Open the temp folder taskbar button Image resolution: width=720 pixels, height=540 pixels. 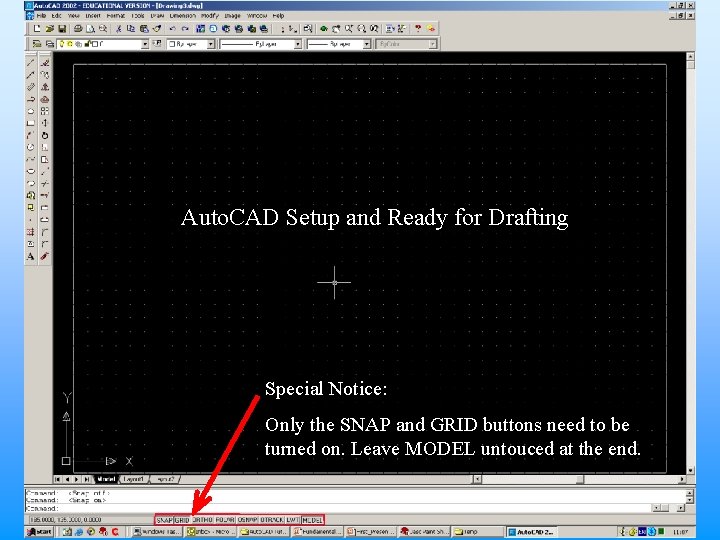coord(477,532)
